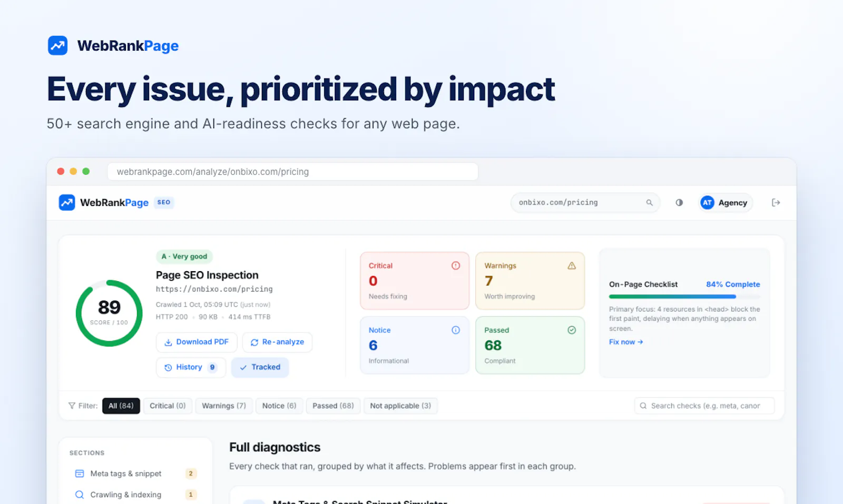Click the https://onbixo.com/pricing URL text
This screenshot has height=504, width=843.
[x=214, y=289]
